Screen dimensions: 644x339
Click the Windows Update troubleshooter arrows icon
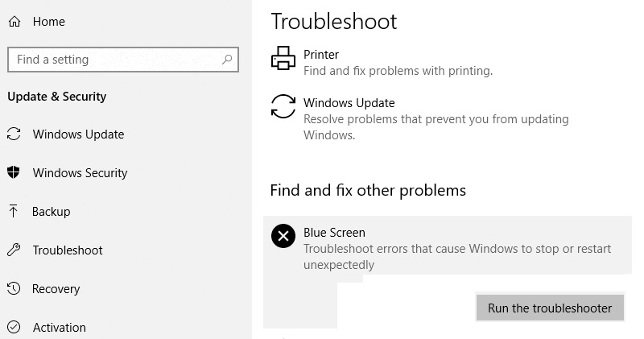point(283,106)
